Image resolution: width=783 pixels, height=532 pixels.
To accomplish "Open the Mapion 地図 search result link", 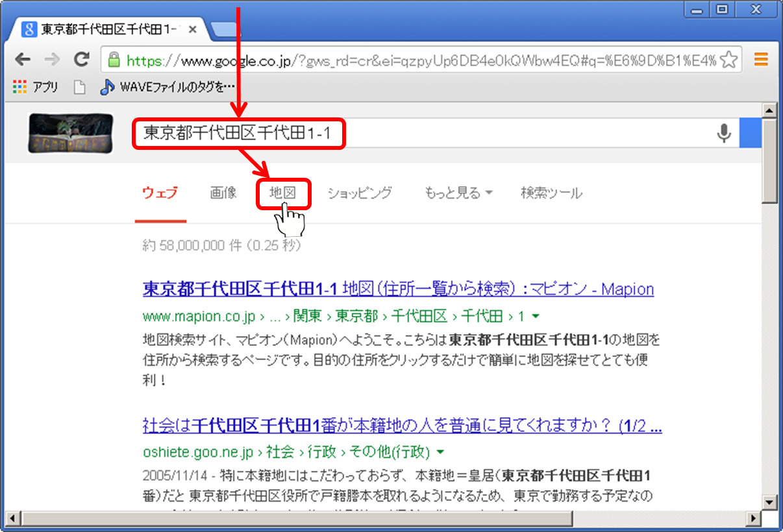I will tap(397, 289).
